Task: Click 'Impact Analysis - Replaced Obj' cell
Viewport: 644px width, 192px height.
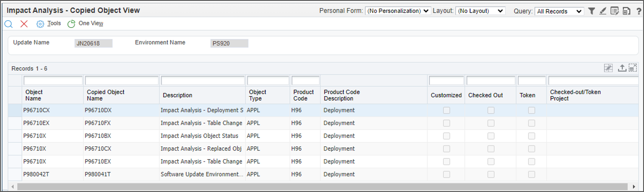Action: [x=201, y=149]
